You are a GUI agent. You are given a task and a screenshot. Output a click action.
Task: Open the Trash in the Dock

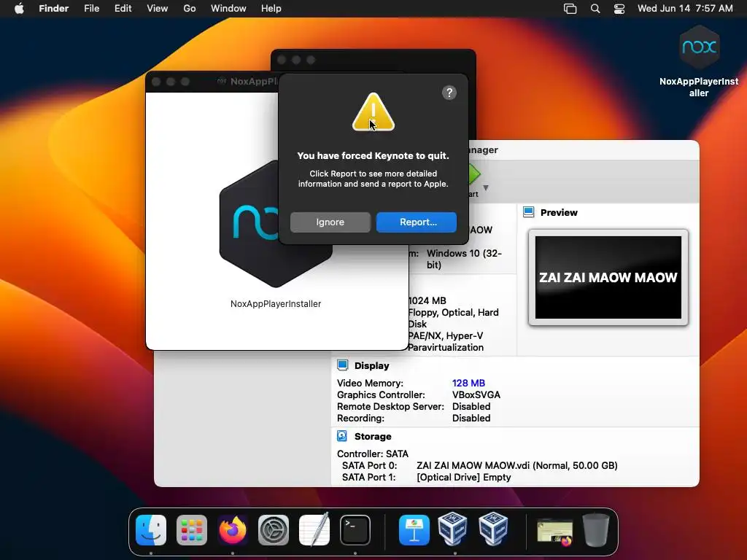coord(595,530)
